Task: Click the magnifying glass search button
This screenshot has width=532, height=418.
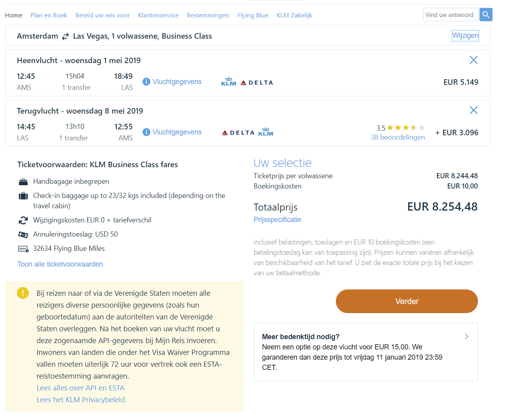Action: pyautogui.click(x=486, y=15)
